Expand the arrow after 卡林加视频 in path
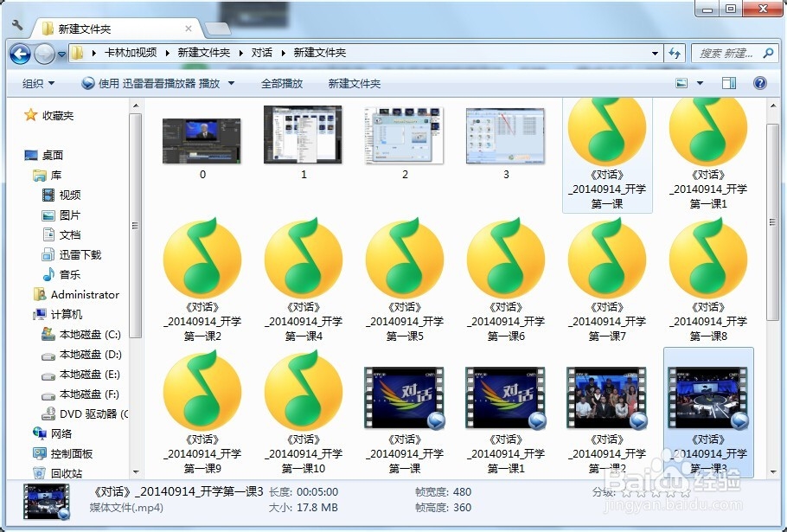This screenshot has width=787, height=532. [x=168, y=53]
